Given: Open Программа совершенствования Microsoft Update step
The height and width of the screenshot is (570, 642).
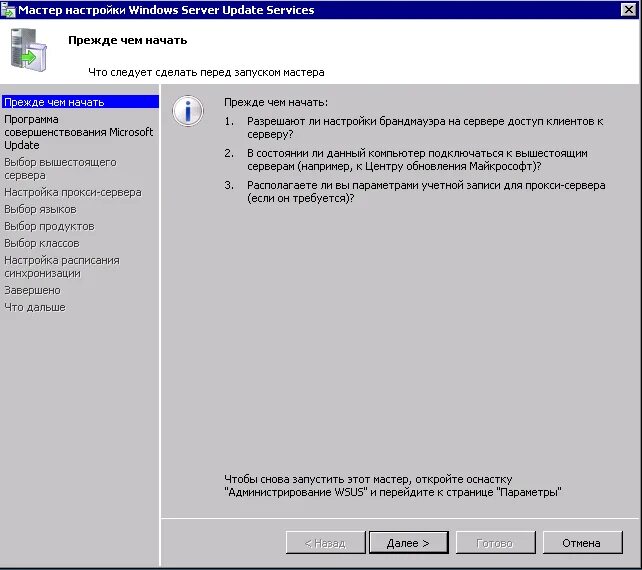Looking at the screenshot, I should tap(79, 132).
